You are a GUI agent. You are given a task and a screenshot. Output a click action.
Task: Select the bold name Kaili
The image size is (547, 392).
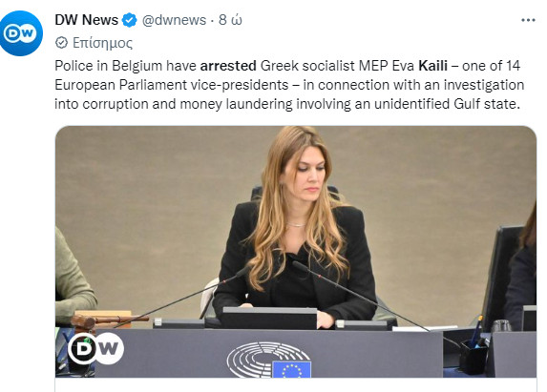tap(432, 66)
